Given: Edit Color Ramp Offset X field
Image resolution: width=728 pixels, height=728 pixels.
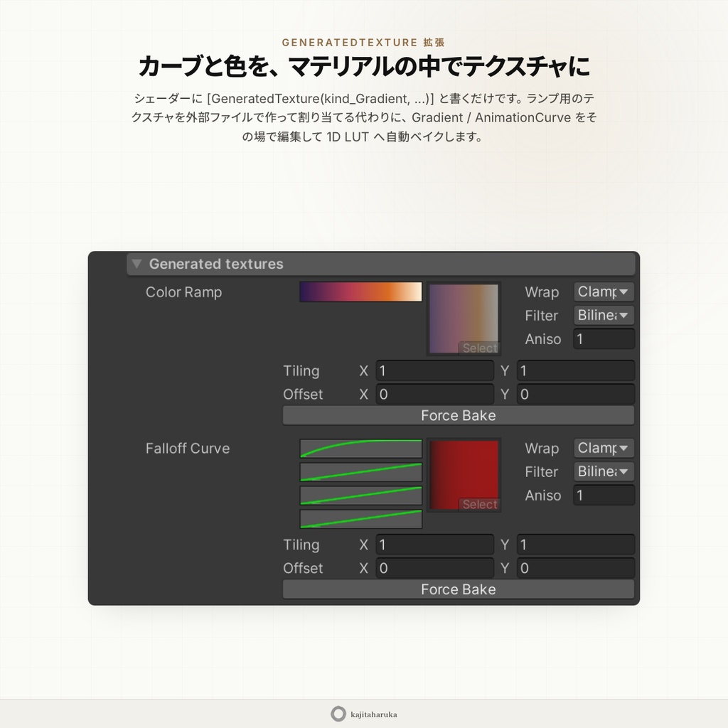Looking at the screenshot, I should pyautogui.click(x=434, y=394).
